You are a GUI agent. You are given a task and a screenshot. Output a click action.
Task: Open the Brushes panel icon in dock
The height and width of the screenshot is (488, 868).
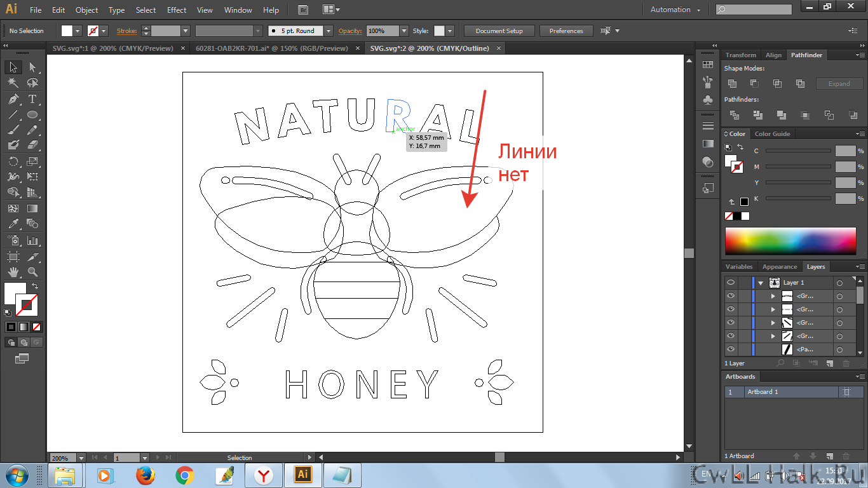pos(708,82)
